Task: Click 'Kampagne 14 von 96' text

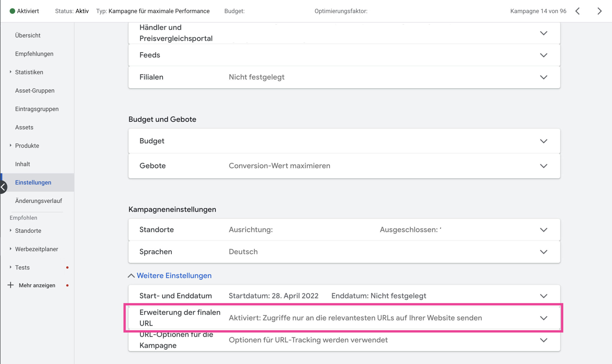Action: click(x=538, y=11)
